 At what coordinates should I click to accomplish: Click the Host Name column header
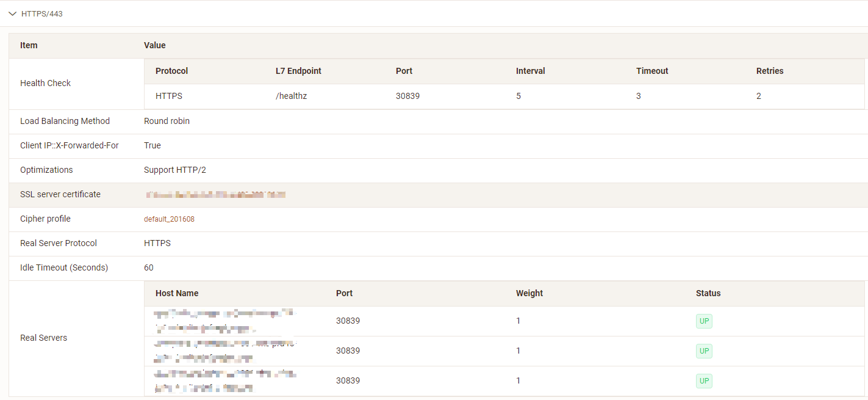click(177, 293)
